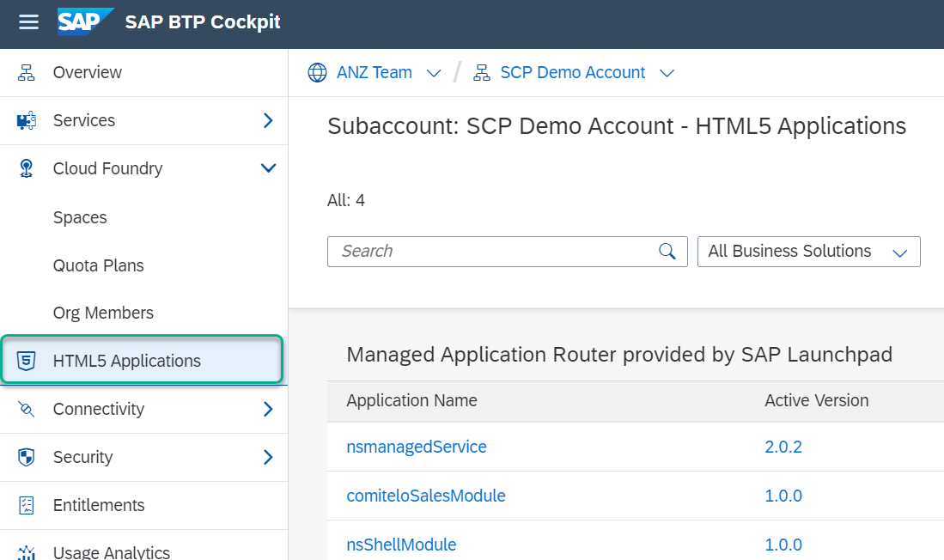Click the Connectivity menu label
Viewport: 944px width, 560px height.
tap(99, 409)
